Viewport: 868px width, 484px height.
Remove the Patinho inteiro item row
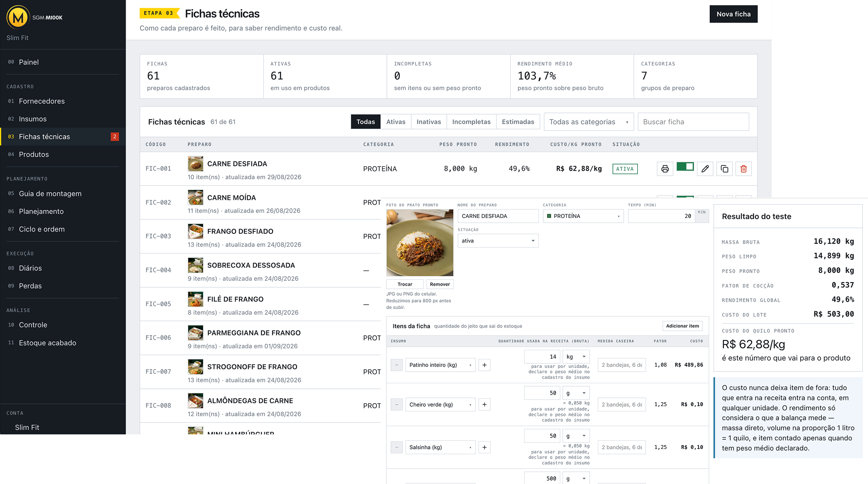point(397,365)
